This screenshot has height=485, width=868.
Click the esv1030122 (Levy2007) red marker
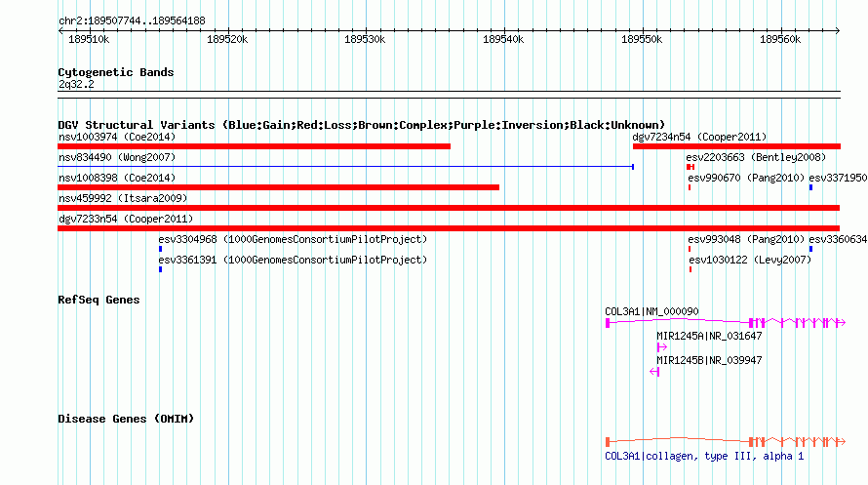pyautogui.click(x=690, y=269)
